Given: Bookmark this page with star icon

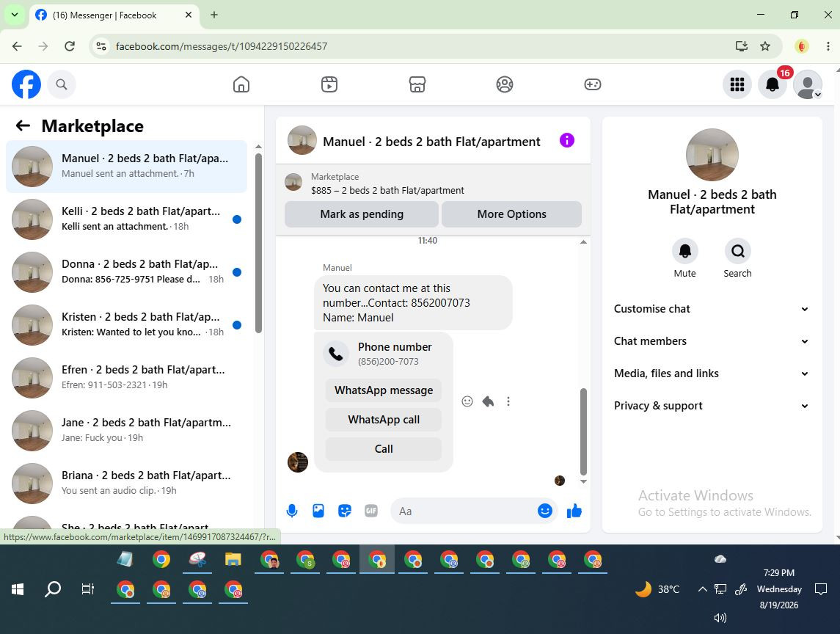Looking at the screenshot, I should tap(765, 46).
